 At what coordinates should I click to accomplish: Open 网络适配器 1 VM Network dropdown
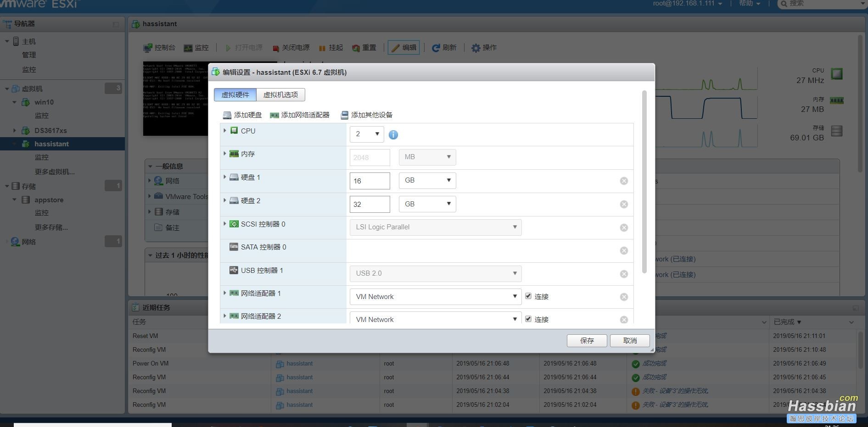coord(436,297)
